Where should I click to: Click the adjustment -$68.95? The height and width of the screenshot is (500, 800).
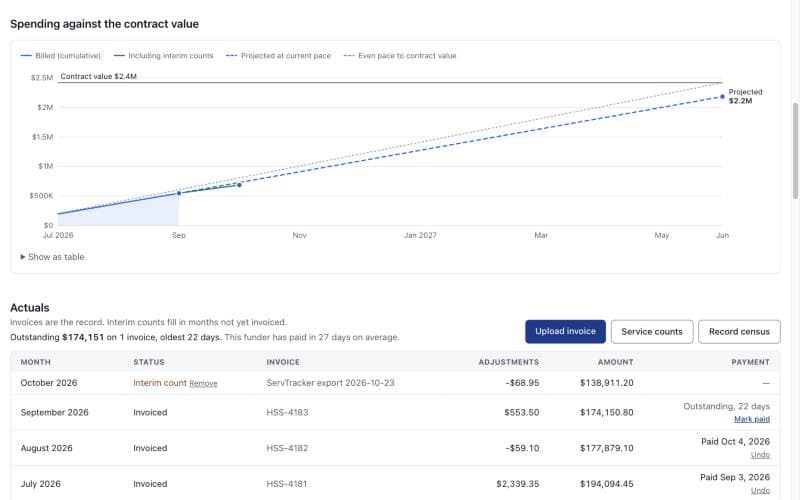(522, 383)
